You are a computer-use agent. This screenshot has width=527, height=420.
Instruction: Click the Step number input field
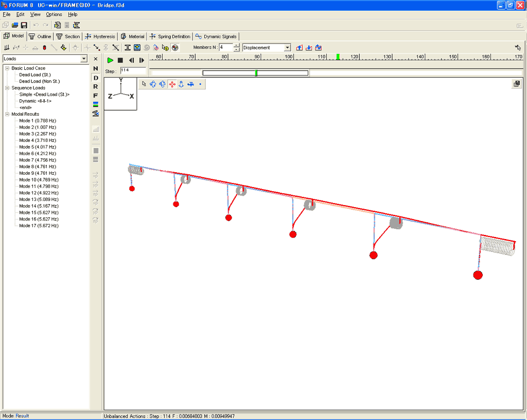click(133, 70)
